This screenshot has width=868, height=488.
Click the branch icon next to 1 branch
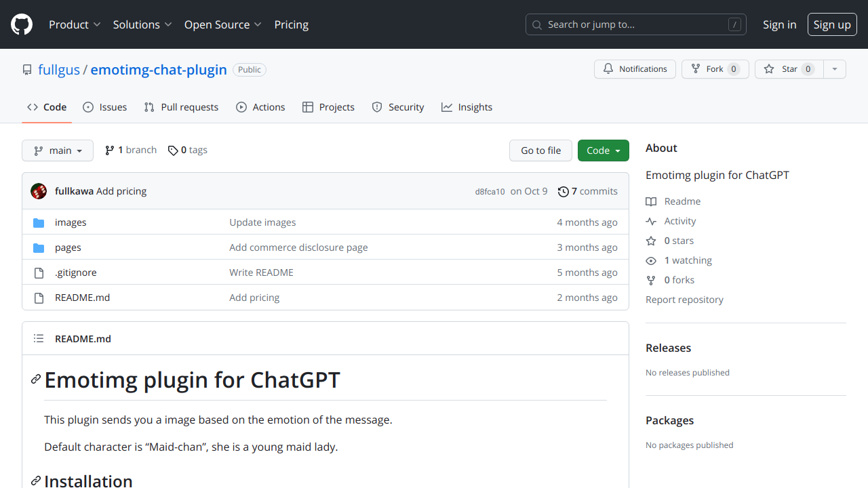(110, 150)
